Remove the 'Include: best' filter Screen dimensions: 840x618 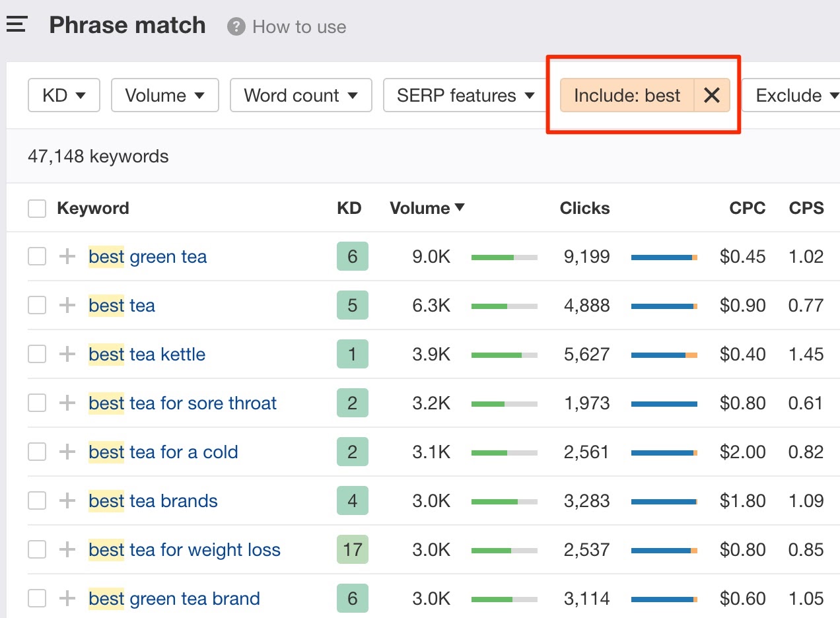(712, 95)
